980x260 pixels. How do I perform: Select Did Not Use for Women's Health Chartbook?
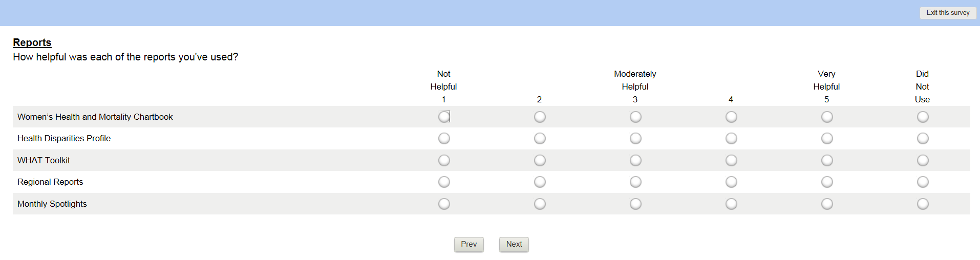tap(923, 117)
